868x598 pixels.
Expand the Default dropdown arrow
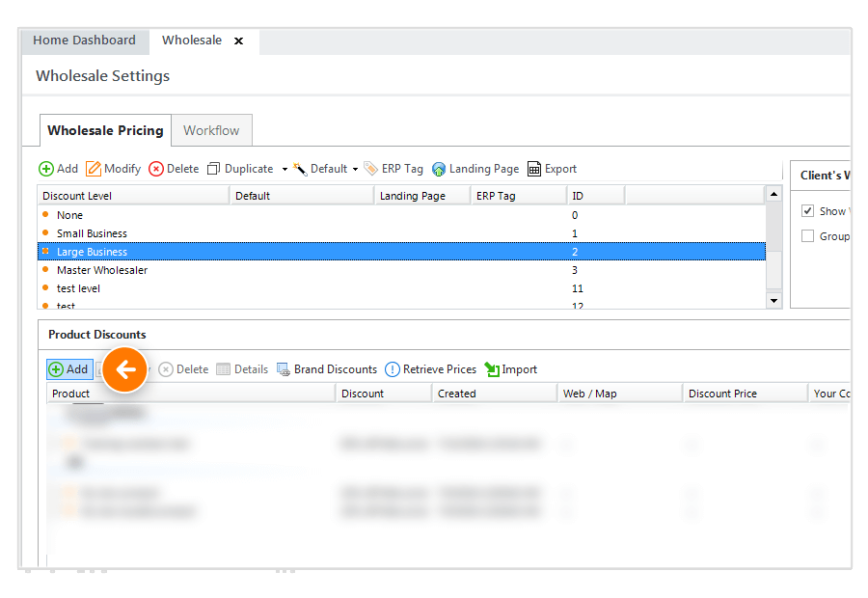pyautogui.click(x=355, y=170)
